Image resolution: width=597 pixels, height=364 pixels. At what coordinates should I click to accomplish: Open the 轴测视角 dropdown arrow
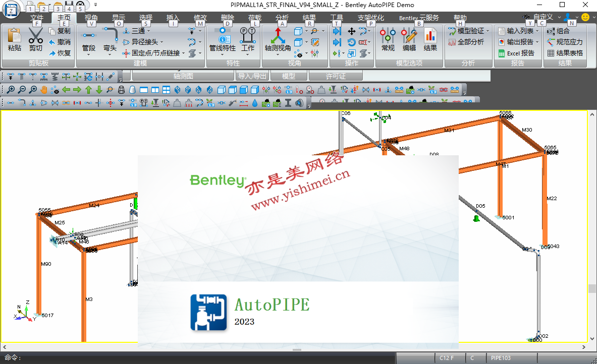coord(278,55)
